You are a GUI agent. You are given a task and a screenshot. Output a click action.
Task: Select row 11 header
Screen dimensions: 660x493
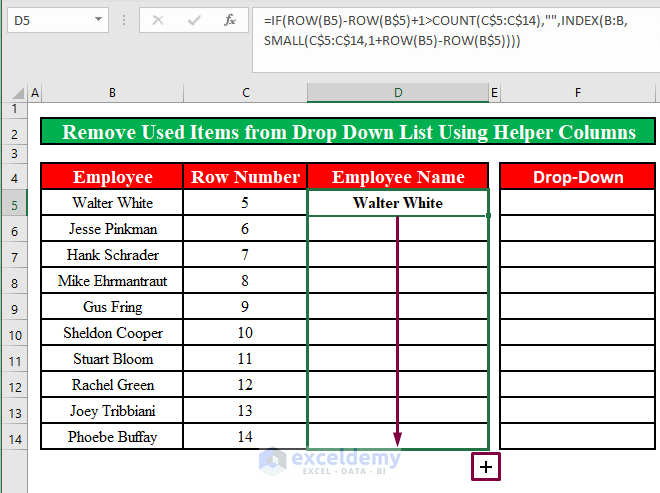point(14,361)
